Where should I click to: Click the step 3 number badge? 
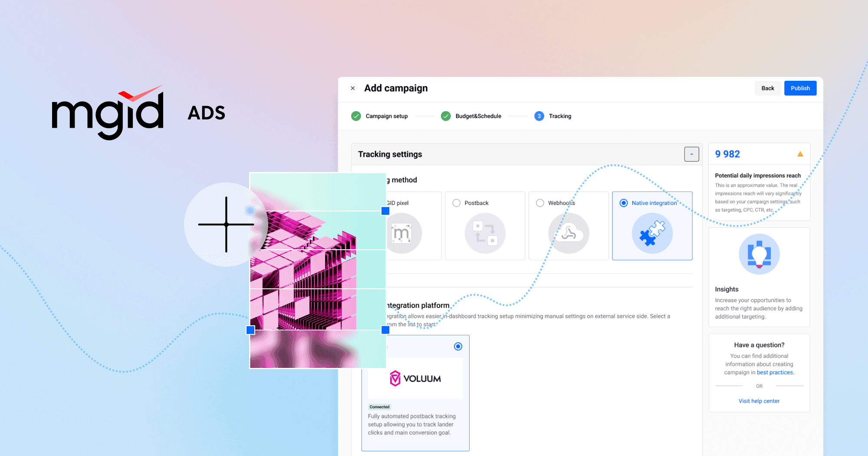tap(539, 116)
